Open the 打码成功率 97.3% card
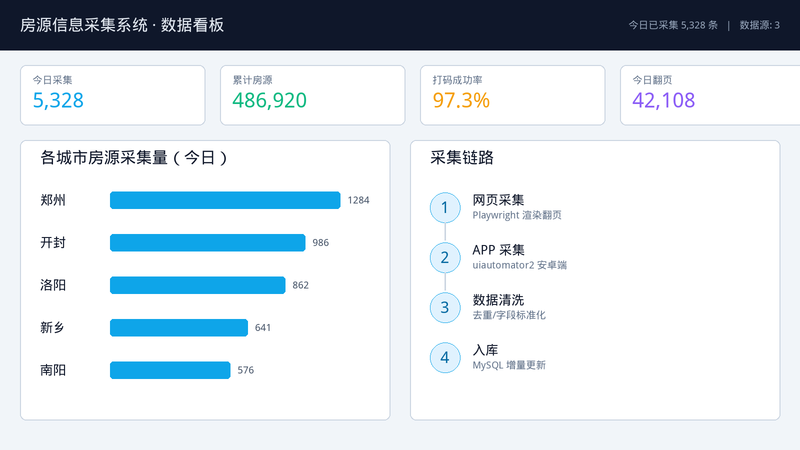 pyautogui.click(x=513, y=95)
